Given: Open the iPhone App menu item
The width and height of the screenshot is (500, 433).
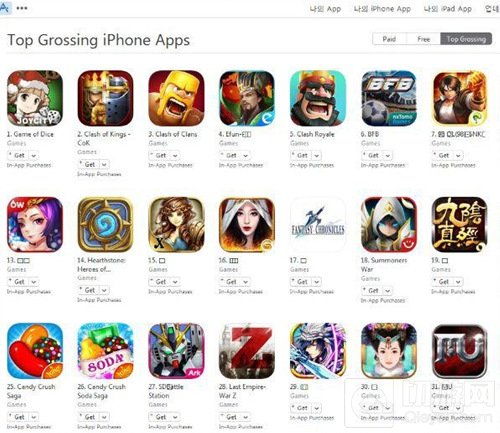Looking at the screenshot, I should [x=382, y=9].
